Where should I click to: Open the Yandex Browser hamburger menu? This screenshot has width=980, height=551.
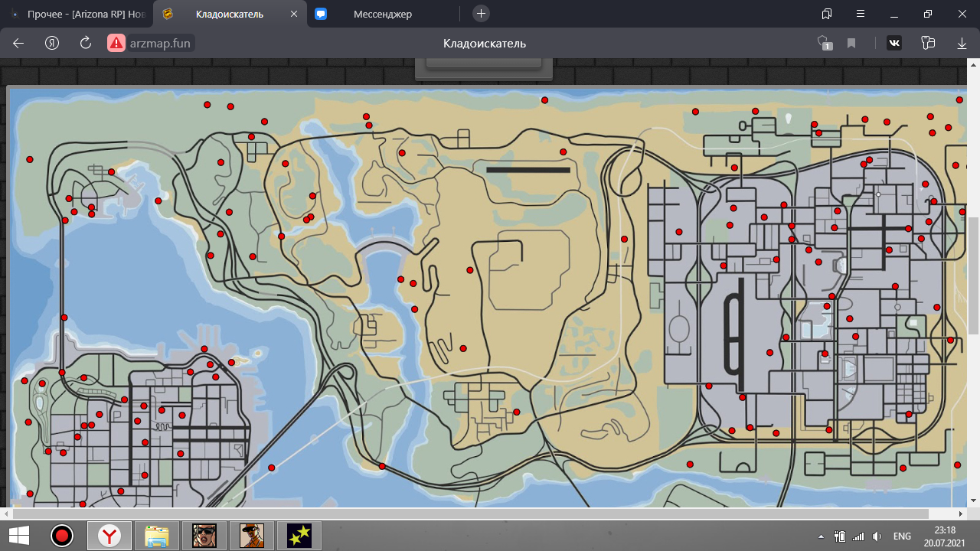(x=860, y=14)
